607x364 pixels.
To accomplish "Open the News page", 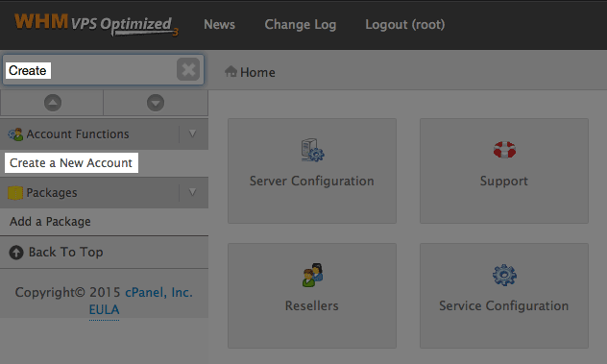I will point(219,24).
